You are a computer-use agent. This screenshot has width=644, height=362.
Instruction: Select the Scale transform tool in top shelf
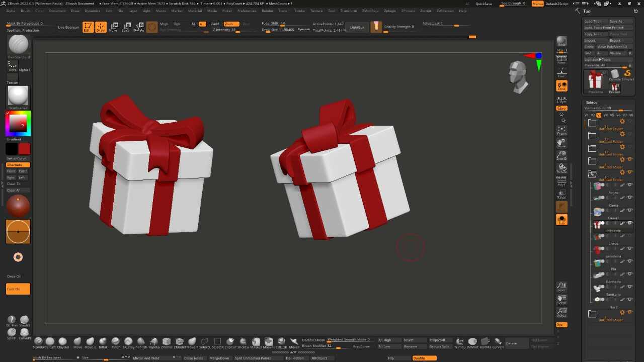pyautogui.click(x=126, y=27)
